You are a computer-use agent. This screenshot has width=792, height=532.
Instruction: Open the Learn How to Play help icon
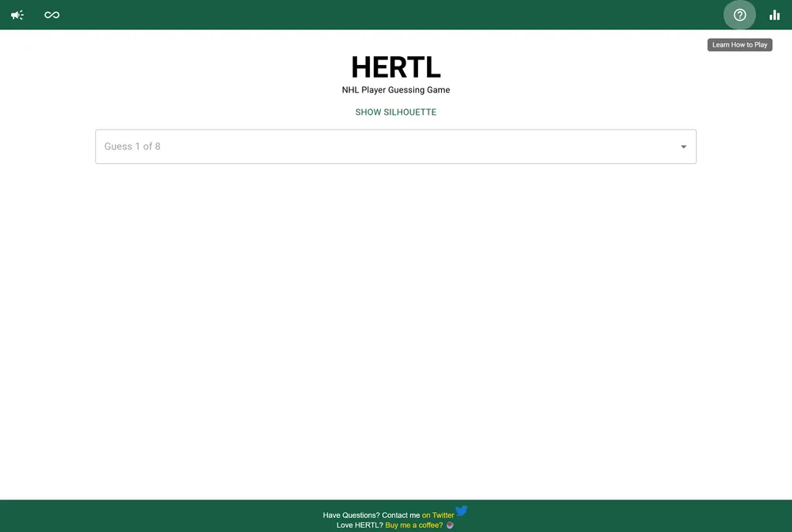click(x=740, y=15)
